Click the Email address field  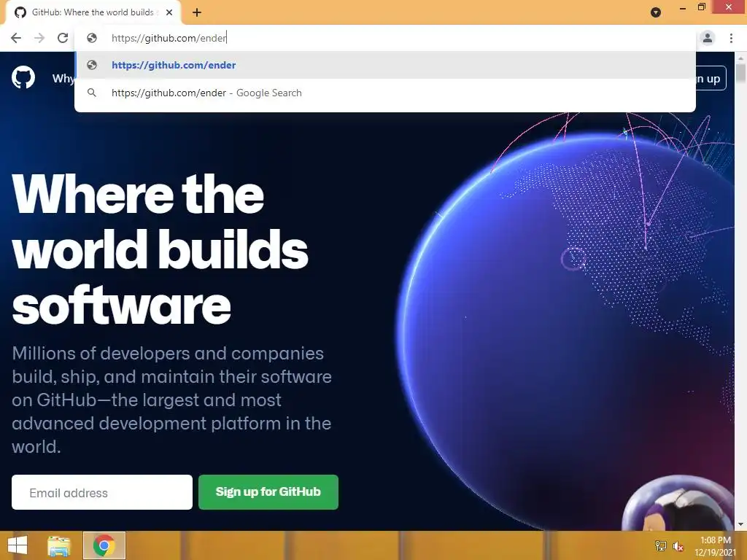(102, 492)
